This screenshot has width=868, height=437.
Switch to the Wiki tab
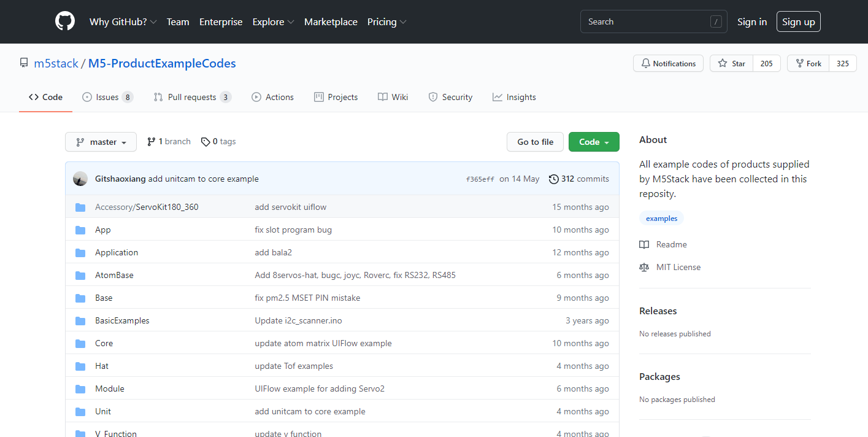point(393,97)
